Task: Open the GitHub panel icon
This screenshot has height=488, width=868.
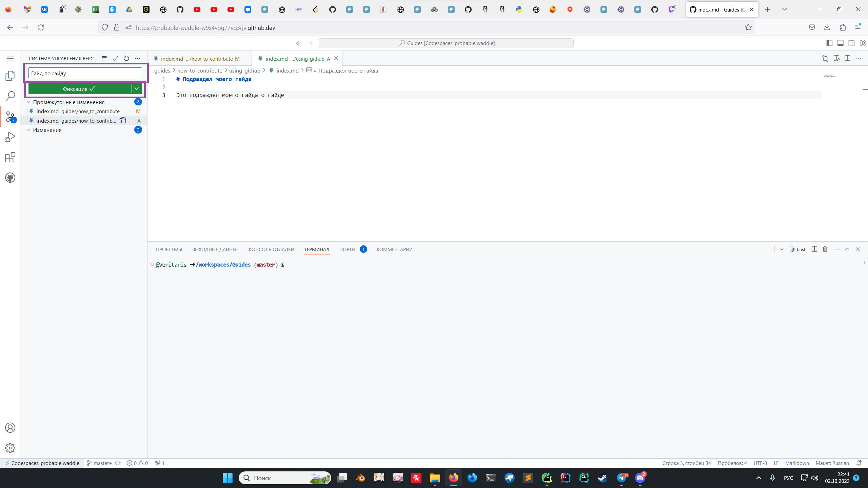Action: point(10,178)
